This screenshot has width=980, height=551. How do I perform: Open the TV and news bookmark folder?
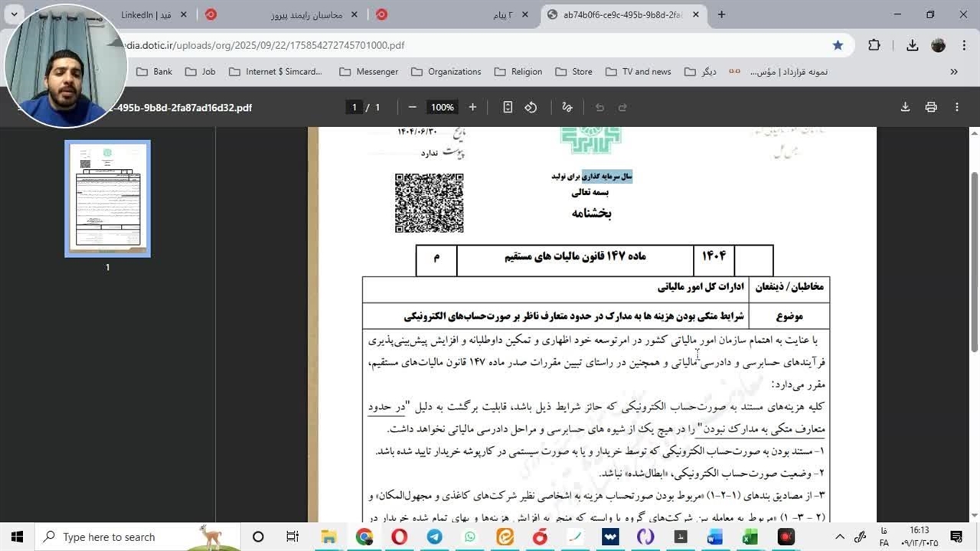(x=638, y=71)
